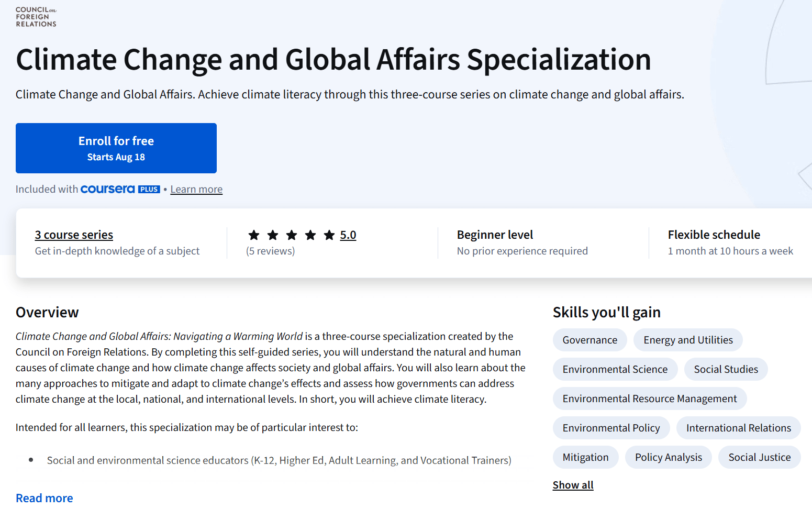Click the Environmental Science skill chip
Screen dimensions: 812x509
(x=615, y=369)
